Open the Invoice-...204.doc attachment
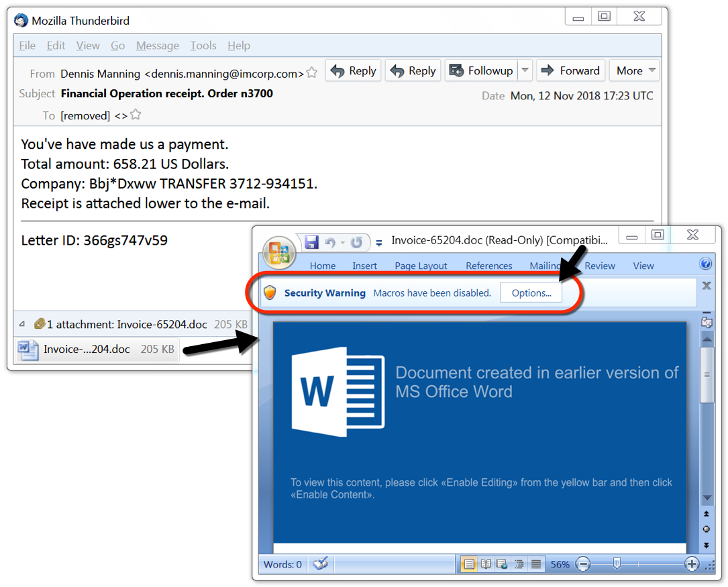 click(x=97, y=350)
